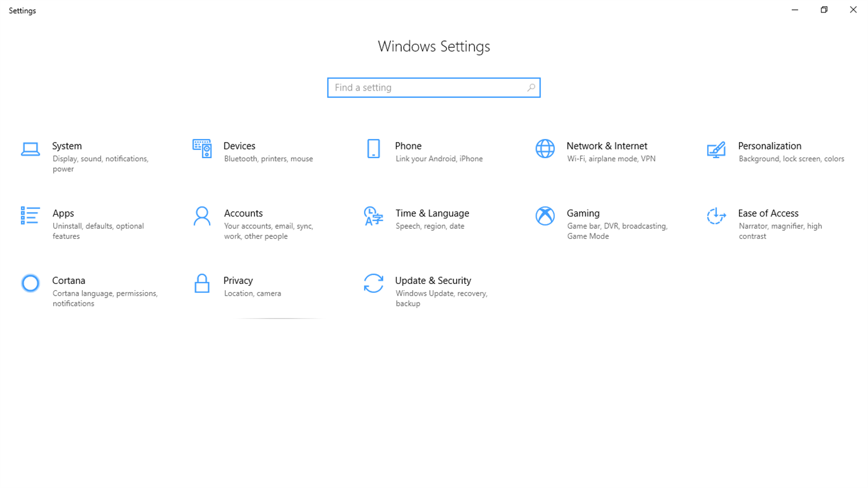Click the restore window button
The image size is (868, 488).
[x=823, y=9]
